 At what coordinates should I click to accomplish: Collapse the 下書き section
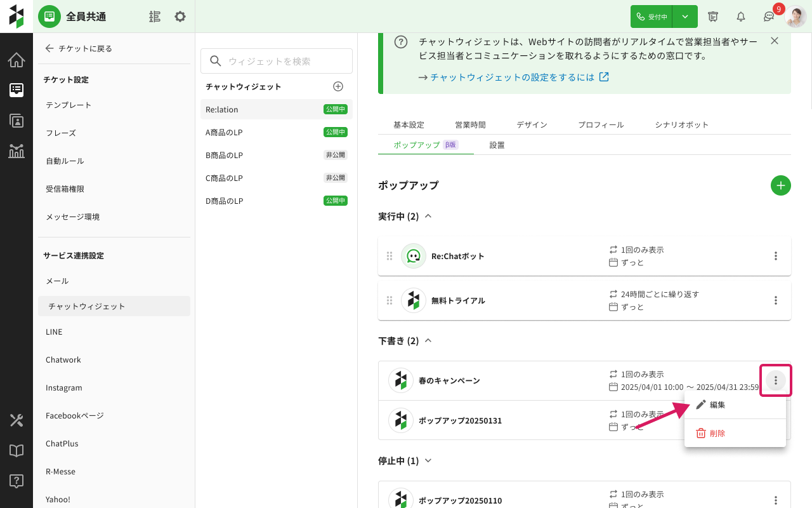coord(428,341)
